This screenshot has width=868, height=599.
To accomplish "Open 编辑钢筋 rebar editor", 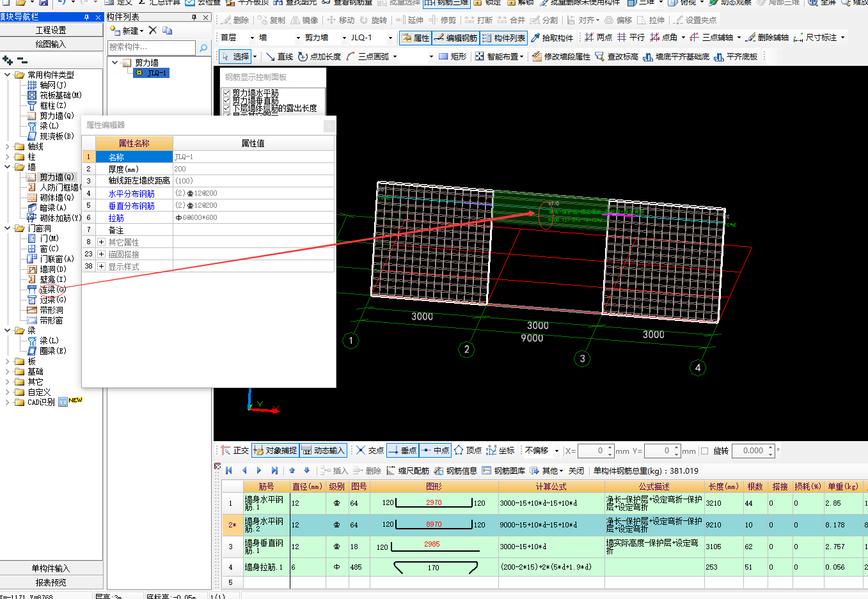I will 455,38.
